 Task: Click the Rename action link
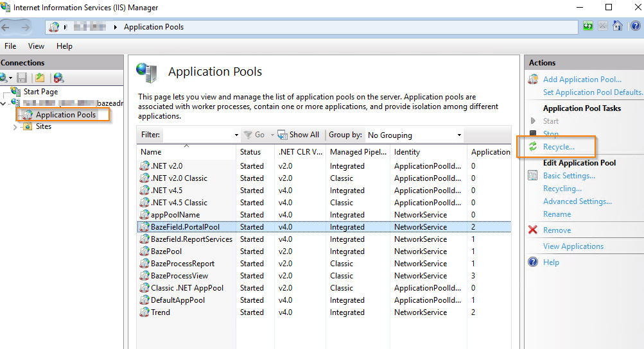pyautogui.click(x=557, y=214)
